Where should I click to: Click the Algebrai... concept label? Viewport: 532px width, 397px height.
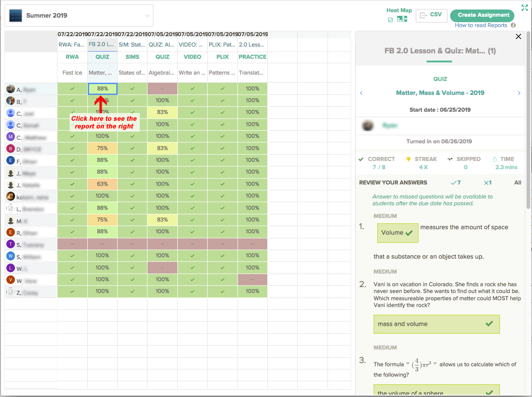161,73
